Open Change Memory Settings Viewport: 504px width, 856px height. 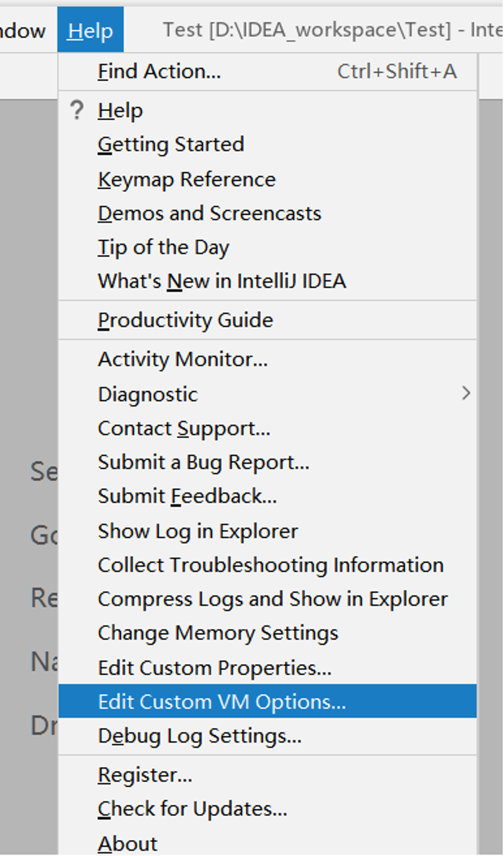[x=268, y=633]
